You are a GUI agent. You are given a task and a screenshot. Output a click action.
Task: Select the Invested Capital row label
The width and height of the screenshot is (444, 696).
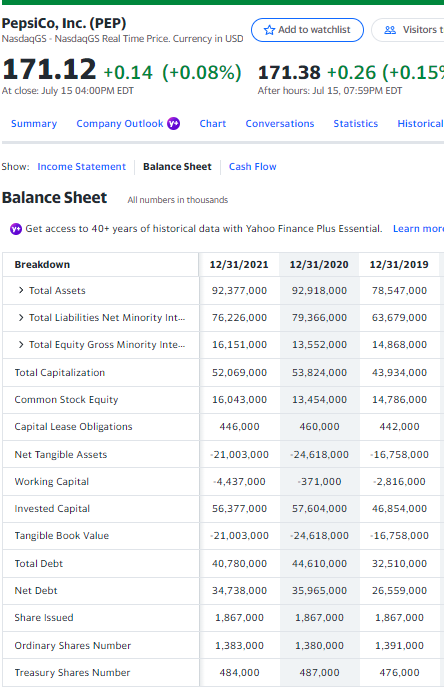[x=52, y=509]
